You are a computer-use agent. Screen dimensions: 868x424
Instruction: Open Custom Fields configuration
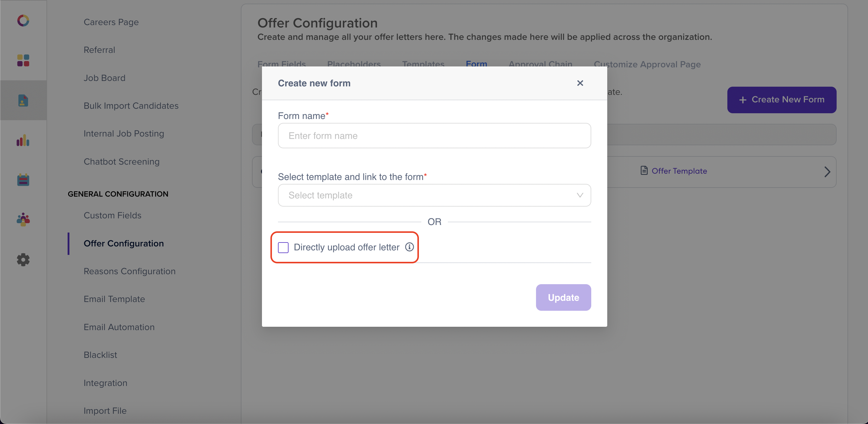pyautogui.click(x=113, y=215)
